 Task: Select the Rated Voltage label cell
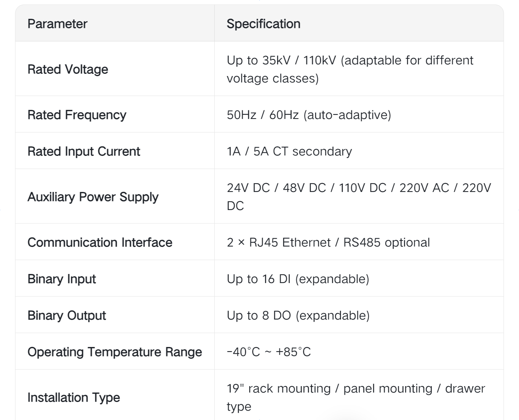point(68,69)
